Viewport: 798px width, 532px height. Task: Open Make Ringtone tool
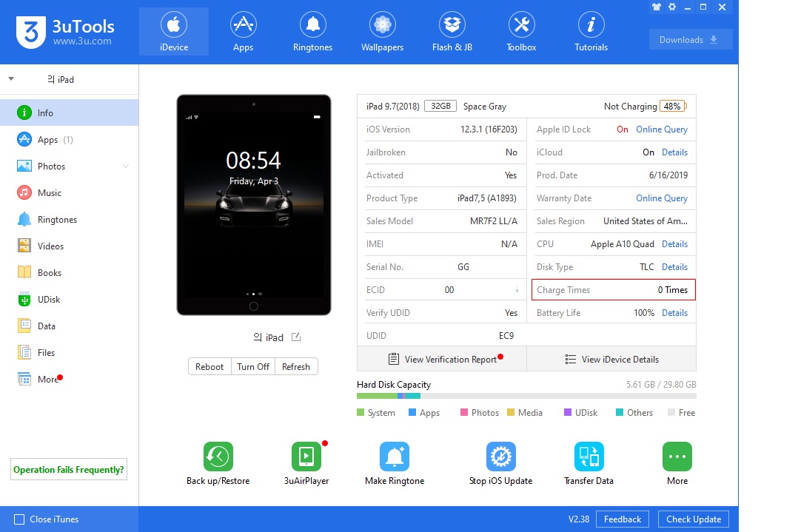(395, 463)
